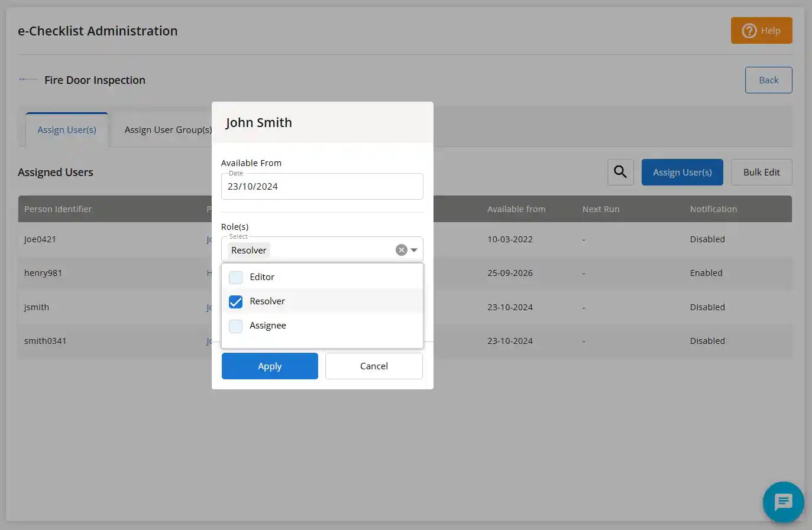
Task: Click the Resolver chip in the Role(s) field
Action: coord(249,251)
